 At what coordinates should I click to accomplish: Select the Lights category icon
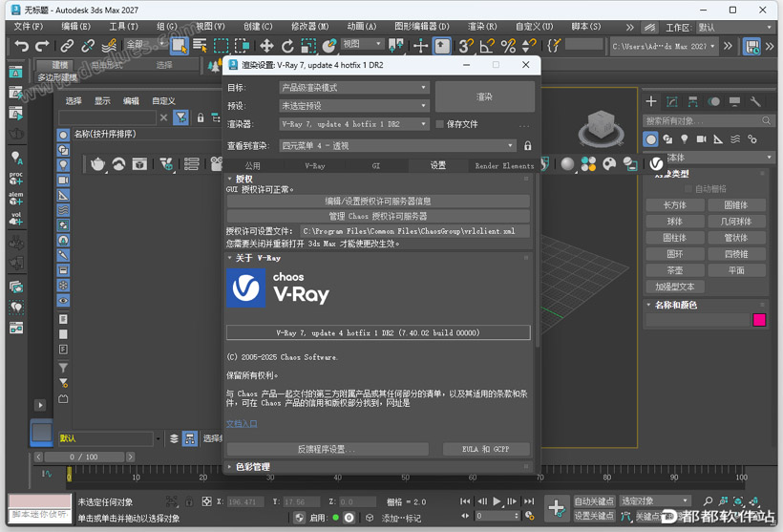[x=684, y=138]
